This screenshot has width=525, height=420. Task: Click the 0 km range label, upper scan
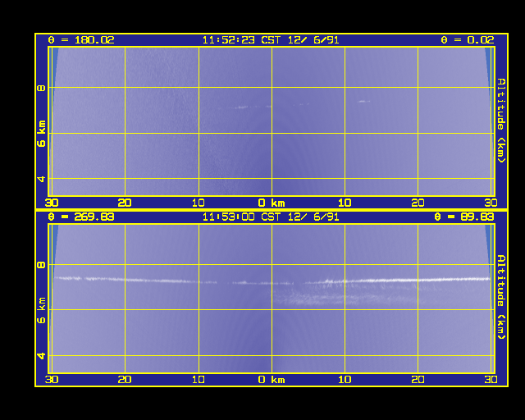272,203
